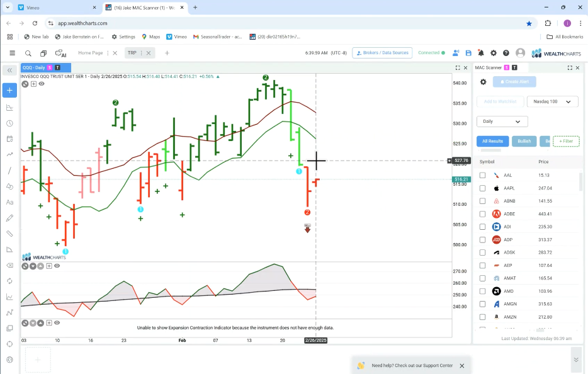Image resolution: width=588 pixels, height=374 pixels.
Task: Tick the AAPL checkbox
Action: (483, 188)
